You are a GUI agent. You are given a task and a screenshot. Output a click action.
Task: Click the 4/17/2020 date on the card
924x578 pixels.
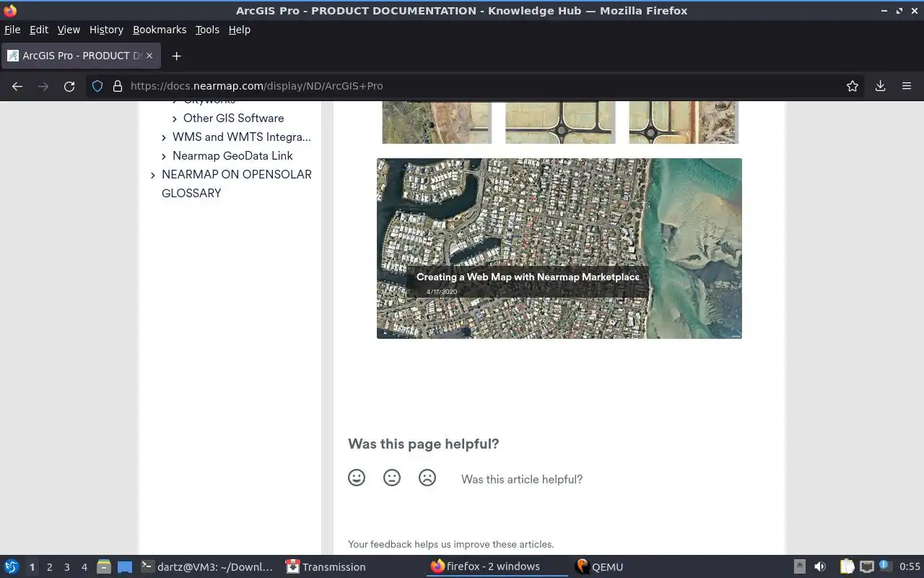tap(442, 292)
